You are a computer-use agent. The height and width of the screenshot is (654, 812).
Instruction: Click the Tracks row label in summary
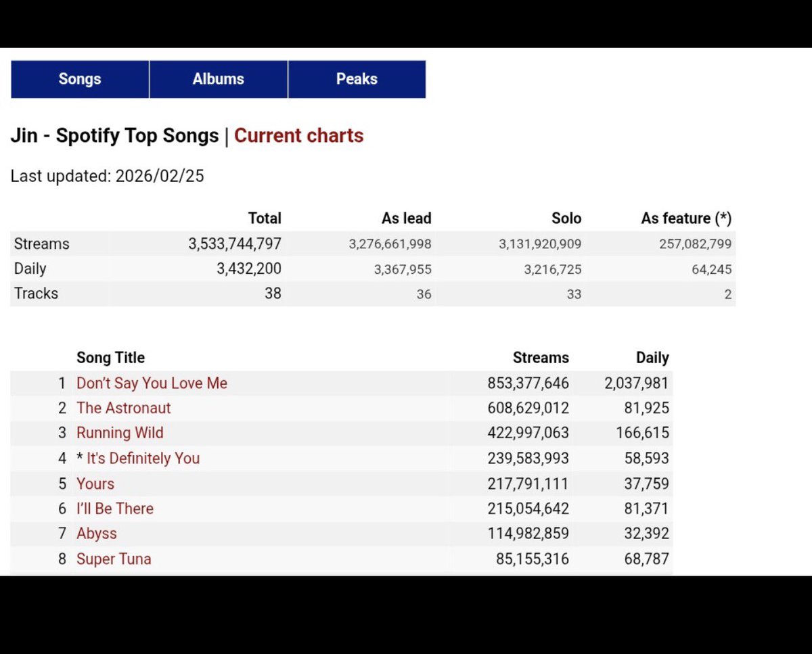coord(36,294)
